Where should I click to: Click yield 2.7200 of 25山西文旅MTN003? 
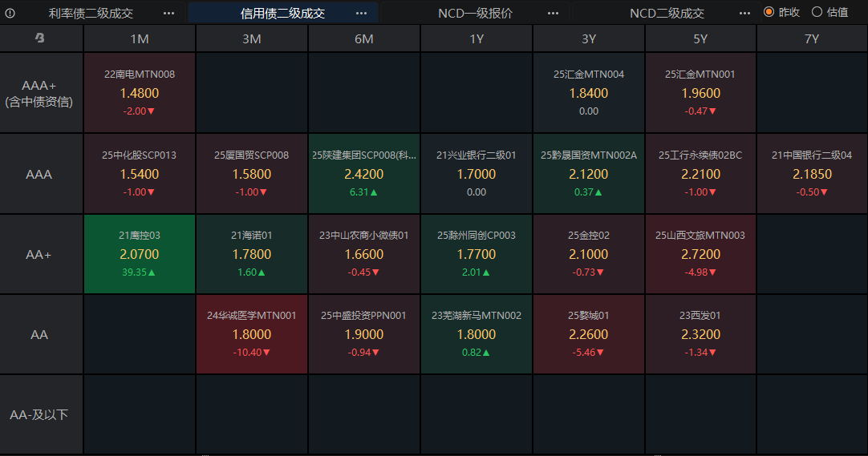(x=701, y=254)
